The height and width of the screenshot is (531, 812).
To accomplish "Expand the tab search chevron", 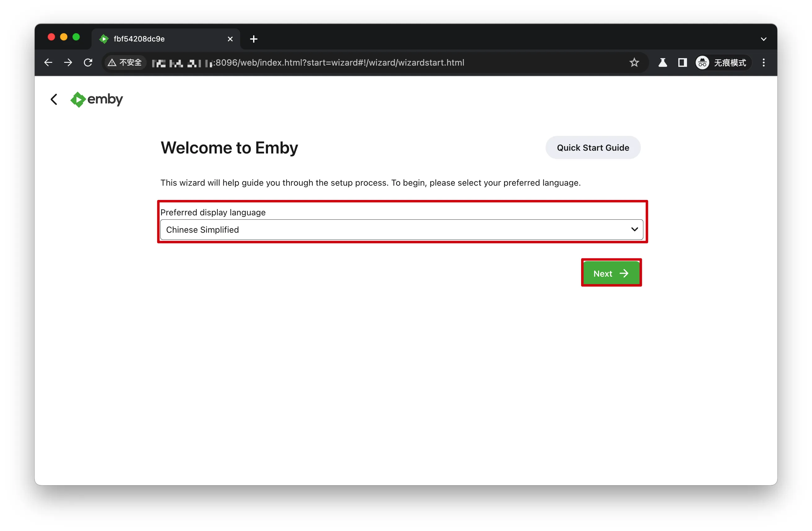I will point(764,39).
